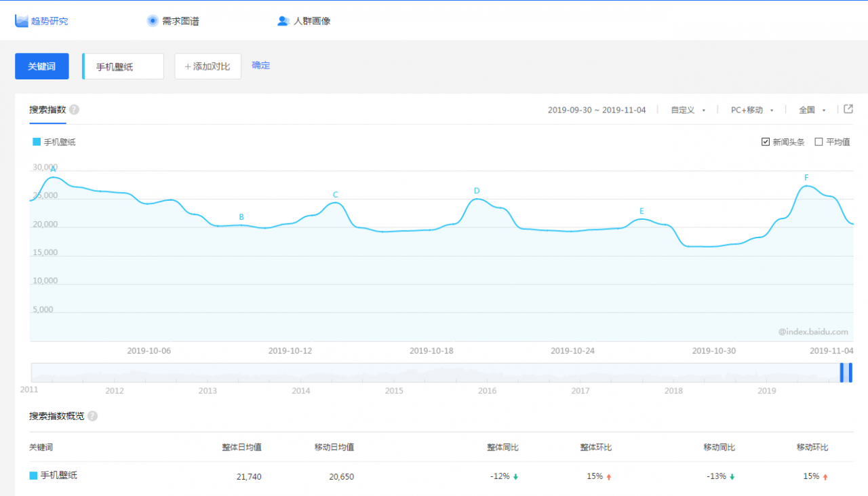Click the green down arrow next to -13%
The image size is (868, 496).
(732, 477)
